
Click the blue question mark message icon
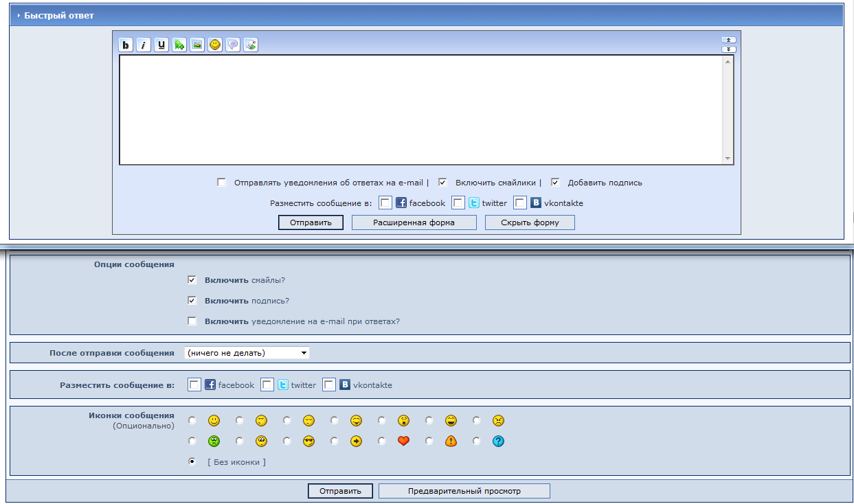coord(498,442)
